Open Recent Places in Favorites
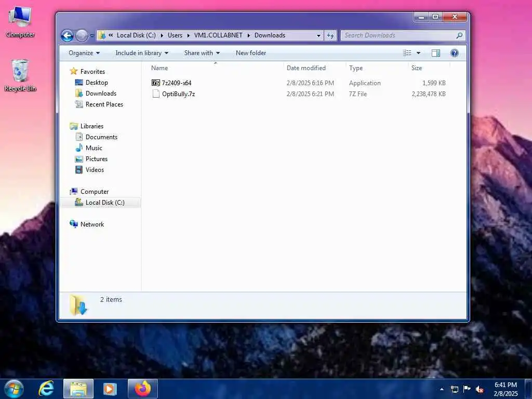The height and width of the screenshot is (399, 532). (x=104, y=104)
